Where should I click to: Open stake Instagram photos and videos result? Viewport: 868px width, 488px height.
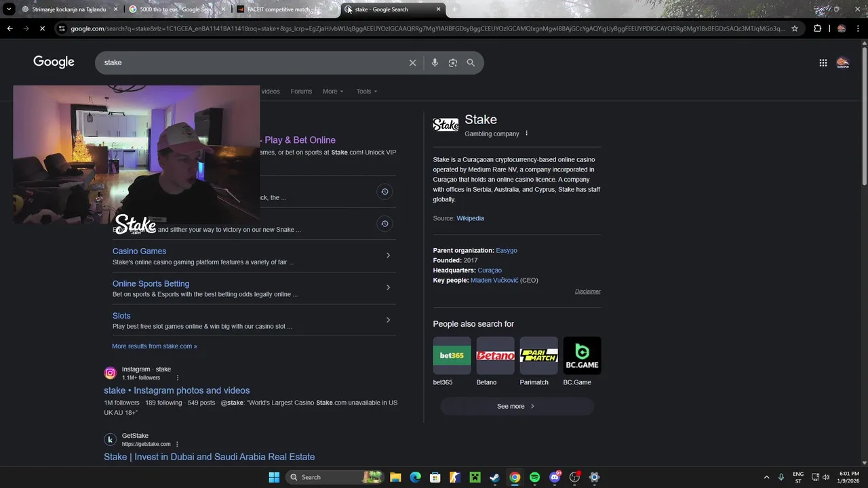177,390
